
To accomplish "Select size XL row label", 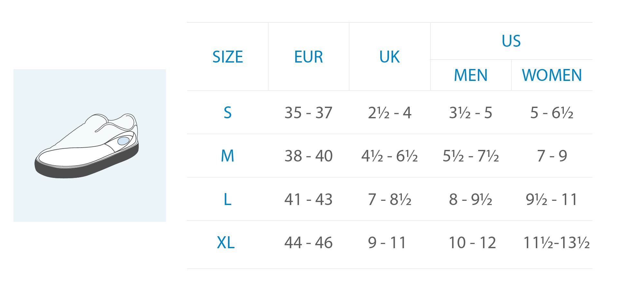I will pos(226,242).
